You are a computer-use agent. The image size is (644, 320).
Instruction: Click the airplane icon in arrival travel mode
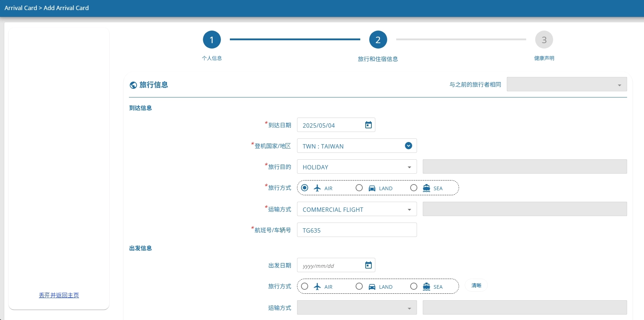(317, 188)
